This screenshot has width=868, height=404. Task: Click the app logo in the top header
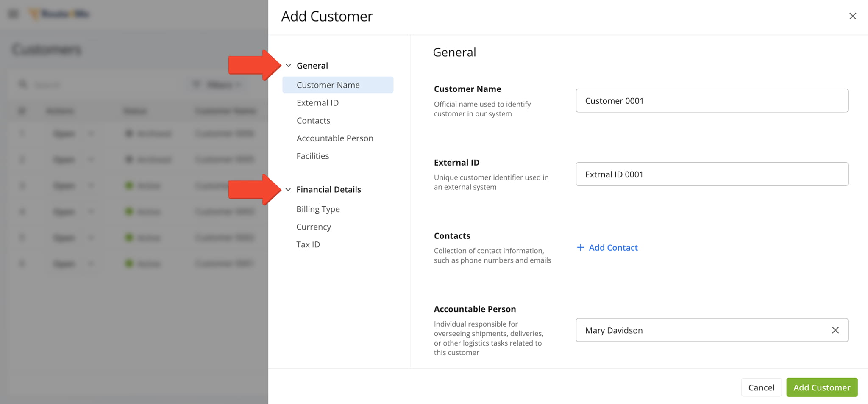58,13
